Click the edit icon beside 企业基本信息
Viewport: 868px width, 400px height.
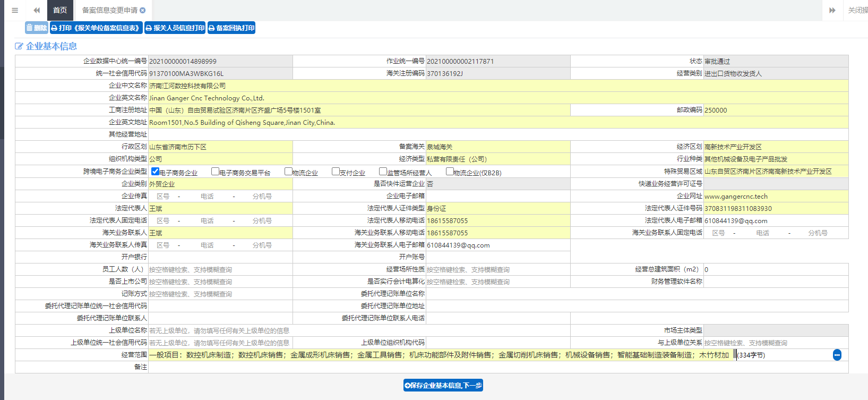(x=19, y=46)
